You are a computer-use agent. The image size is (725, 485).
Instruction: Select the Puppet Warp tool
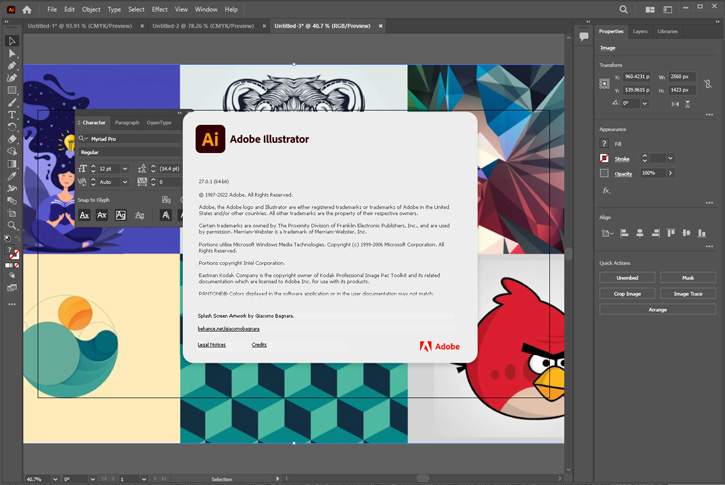click(x=12, y=188)
